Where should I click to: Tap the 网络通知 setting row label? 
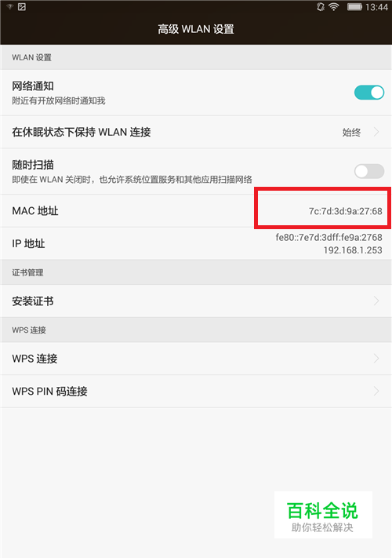point(33,86)
